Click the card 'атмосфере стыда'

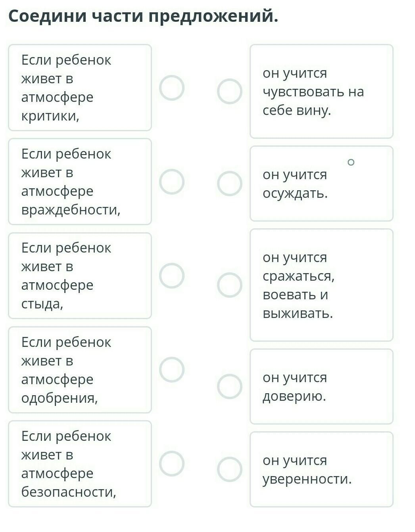(x=80, y=276)
